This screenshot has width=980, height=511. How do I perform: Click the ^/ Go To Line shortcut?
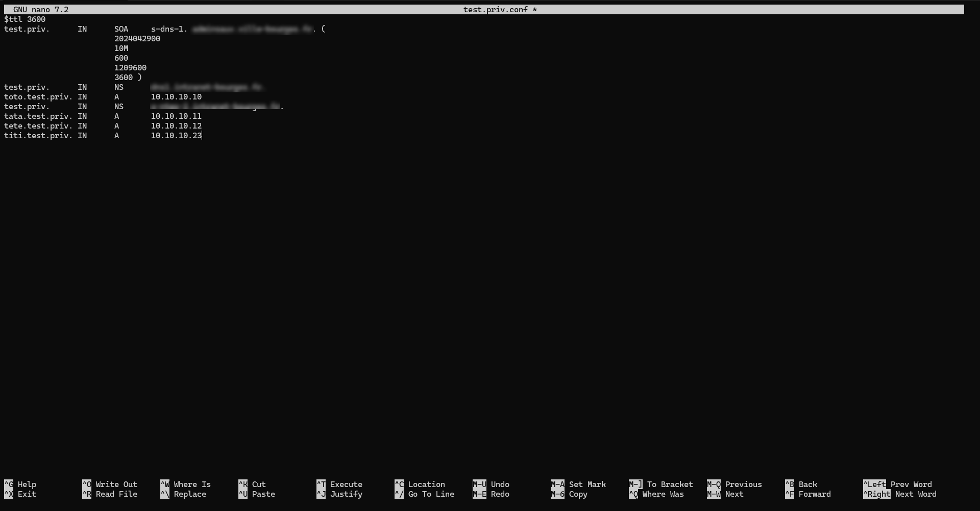[x=425, y=494]
